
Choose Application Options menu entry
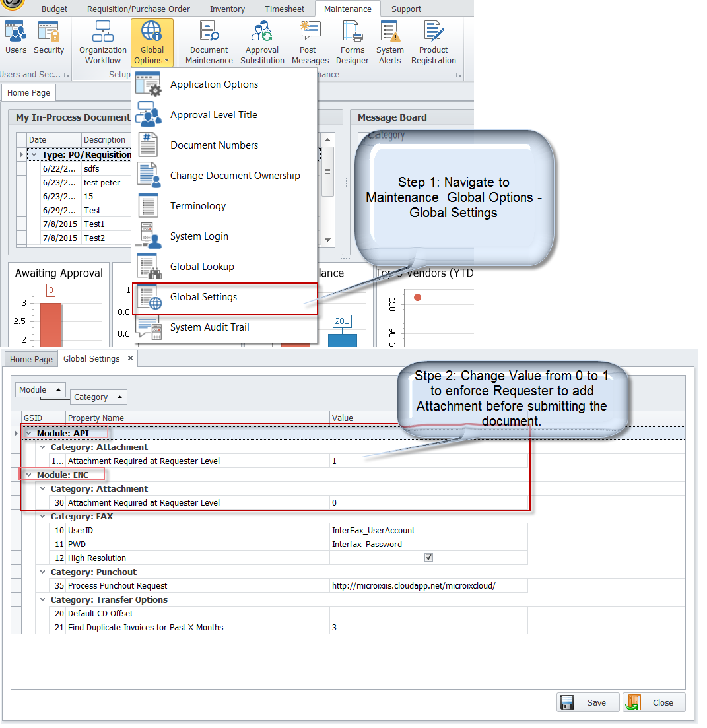(x=214, y=84)
